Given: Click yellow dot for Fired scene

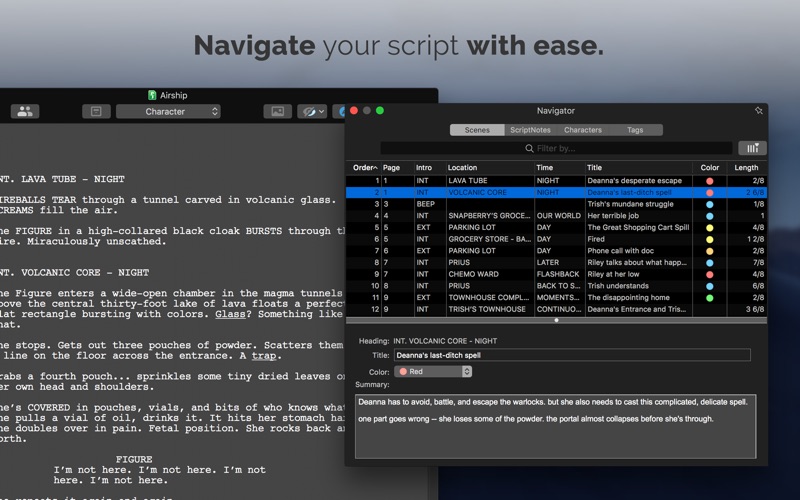Looking at the screenshot, I should coord(709,240).
